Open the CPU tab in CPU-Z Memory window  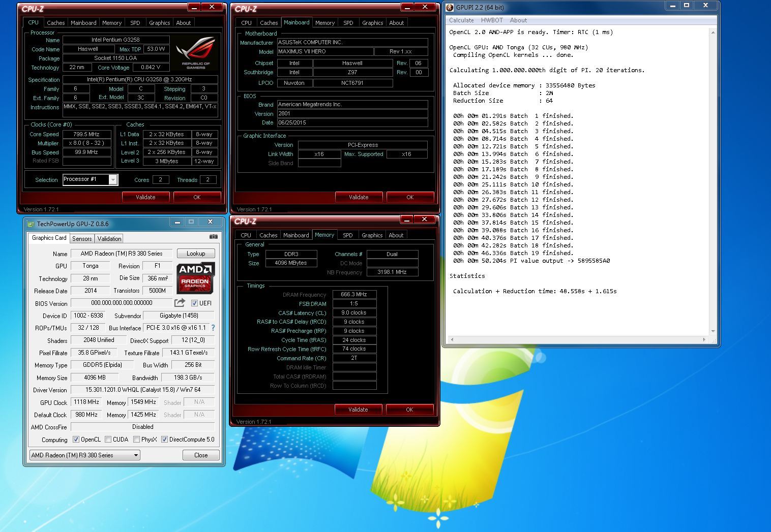point(246,235)
